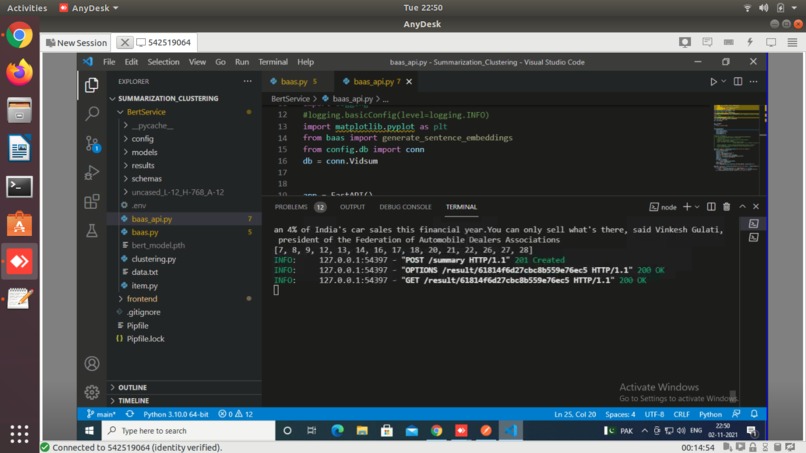Open the run options dropdown arrow
Image resolution: width=806 pixels, height=453 pixels.
click(723, 81)
